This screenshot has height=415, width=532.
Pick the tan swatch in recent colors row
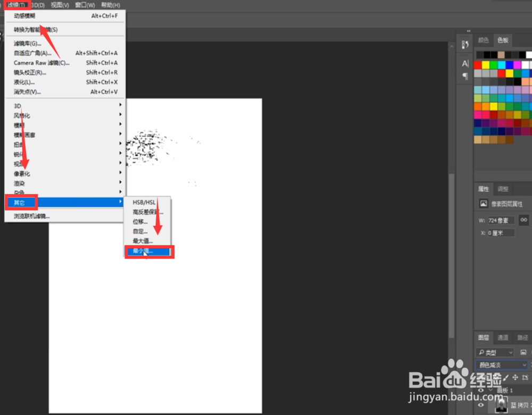pos(501,55)
